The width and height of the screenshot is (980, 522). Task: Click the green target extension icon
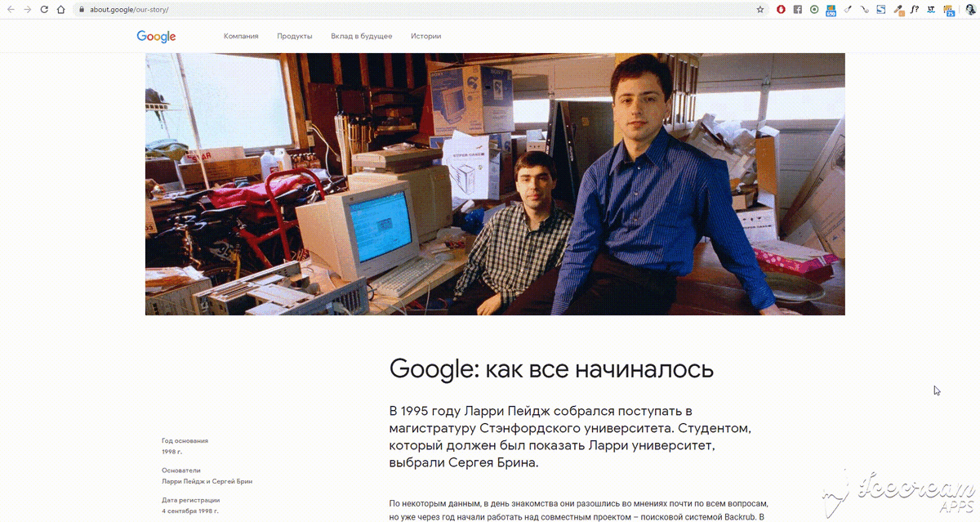pos(813,9)
